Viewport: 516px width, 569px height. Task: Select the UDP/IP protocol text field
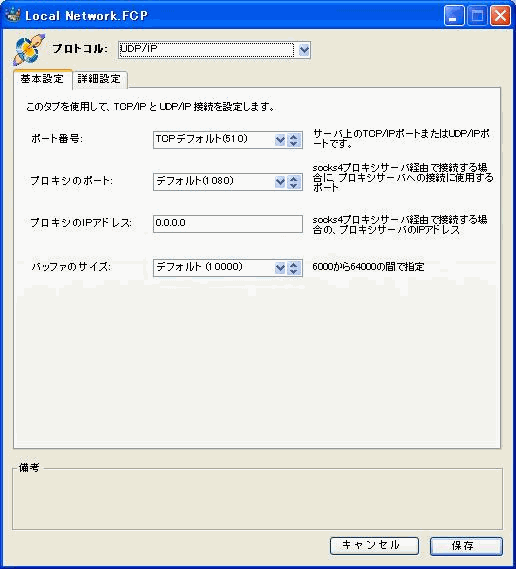206,50
